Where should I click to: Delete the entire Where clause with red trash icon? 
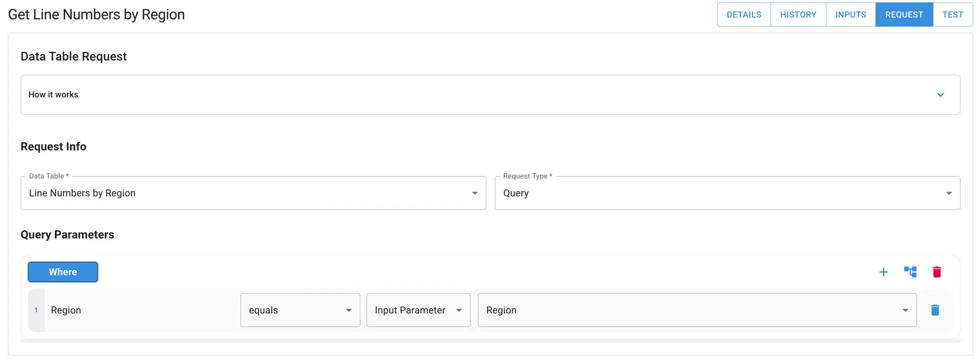937,272
